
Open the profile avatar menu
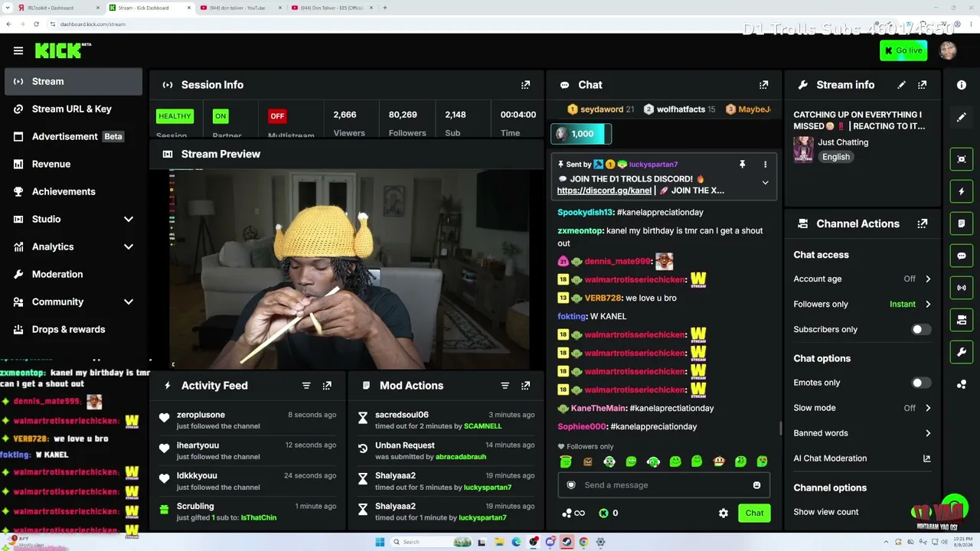point(948,51)
